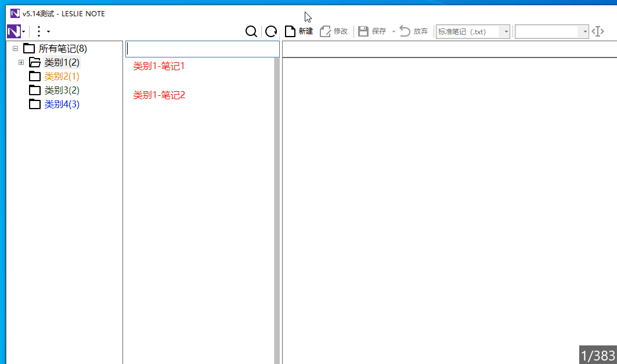617x364 pixels.
Task: Click the 修改 edit button
Action: 334,31
